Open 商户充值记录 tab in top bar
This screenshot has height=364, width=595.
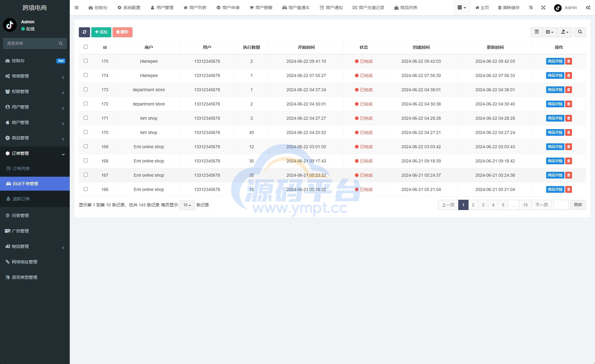pyautogui.click(x=368, y=8)
